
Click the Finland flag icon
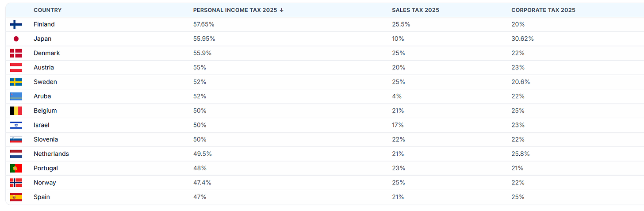pos(16,24)
